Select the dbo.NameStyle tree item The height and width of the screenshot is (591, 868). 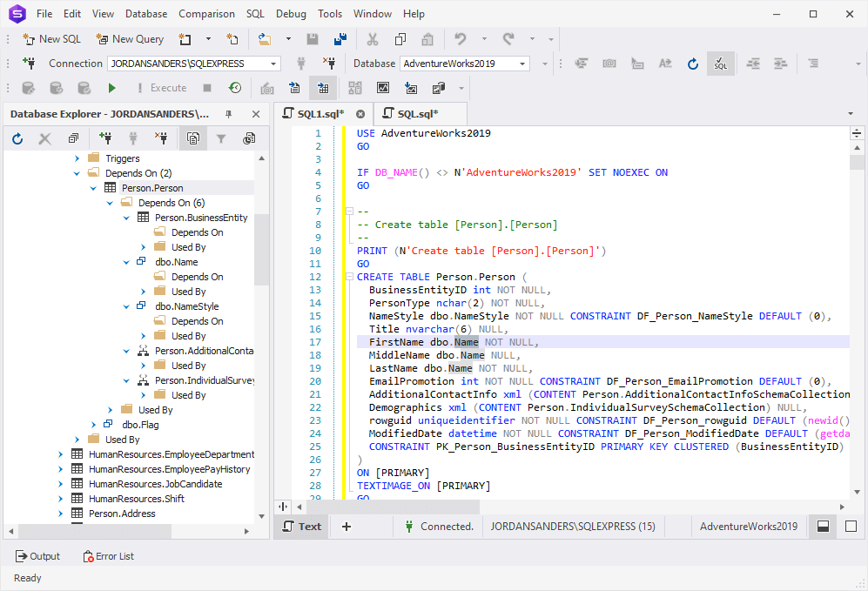pos(186,306)
